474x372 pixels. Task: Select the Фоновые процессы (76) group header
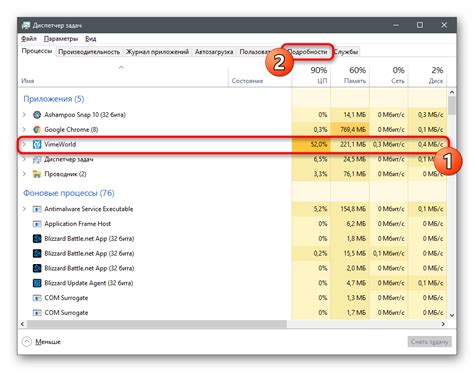point(69,193)
